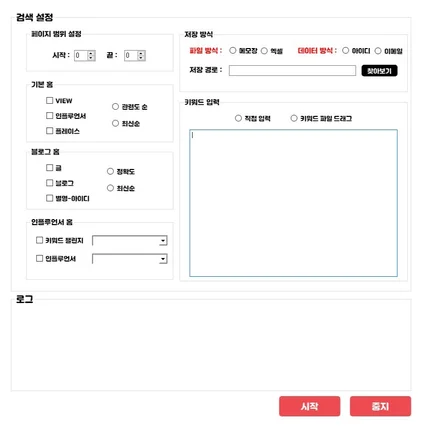Check the 플레이스 option under 기본 홈
Screen dimensions: 428x428
pos(50,131)
